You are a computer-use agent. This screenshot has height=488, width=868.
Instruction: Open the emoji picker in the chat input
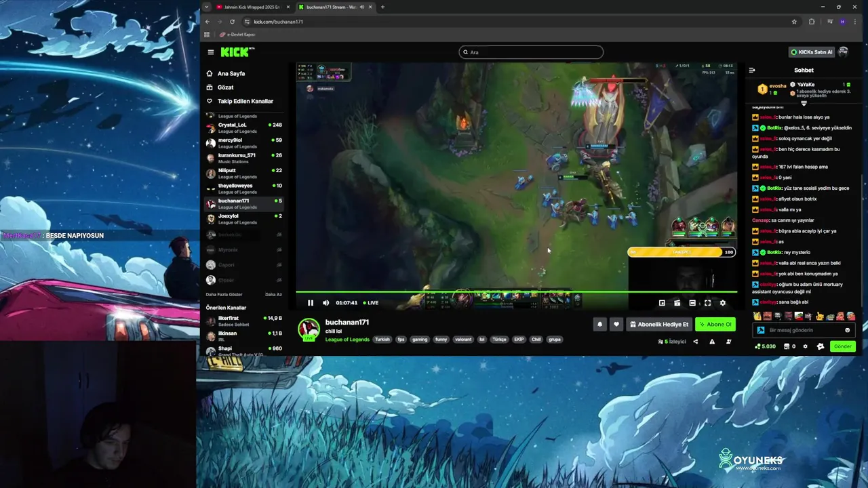click(x=848, y=330)
